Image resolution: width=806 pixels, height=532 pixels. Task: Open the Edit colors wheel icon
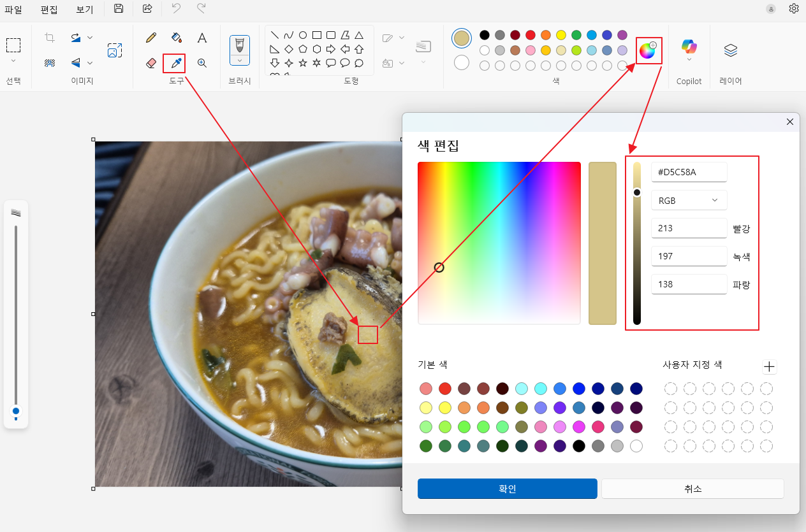pyautogui.click(x=648, y=50)
